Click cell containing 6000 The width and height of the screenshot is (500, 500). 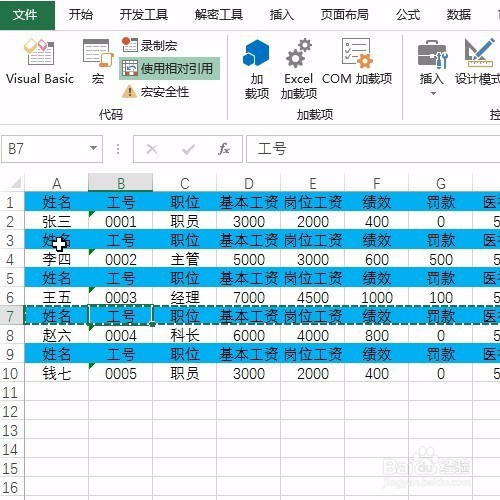tap(249, 335)
